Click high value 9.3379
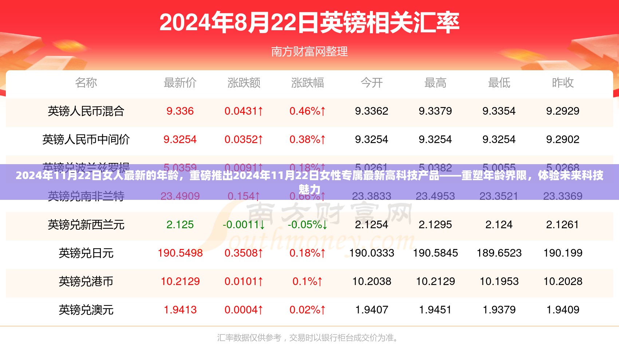619x364 pixels. tap(435, 111)
